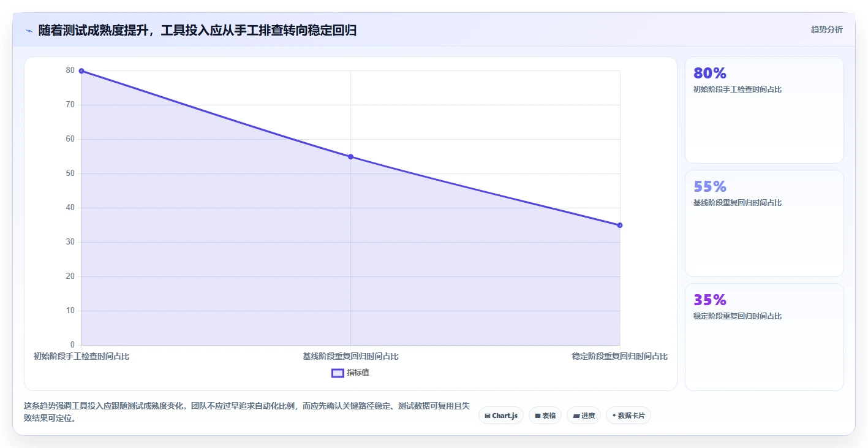Click the data point at value 55
Image resolution: width=868 pixels, height=448 pixels.
pyautogui.click(x=350, y=157)
